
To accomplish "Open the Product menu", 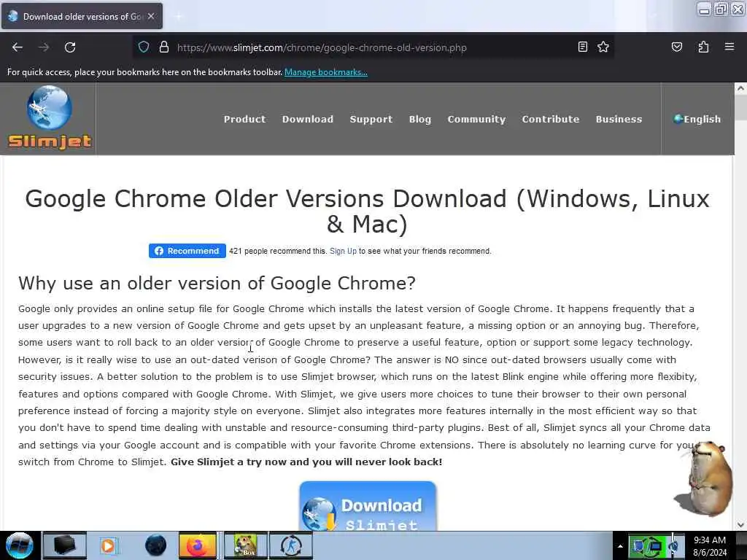I will 245,119.
